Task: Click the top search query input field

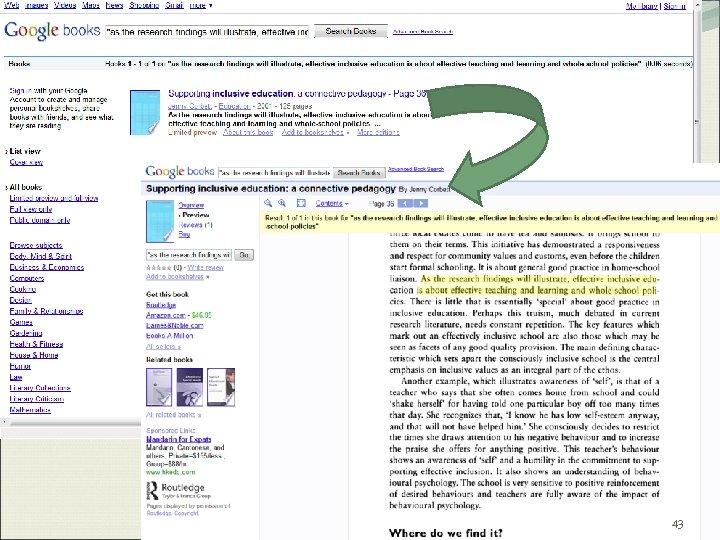Action: (207, 32)
